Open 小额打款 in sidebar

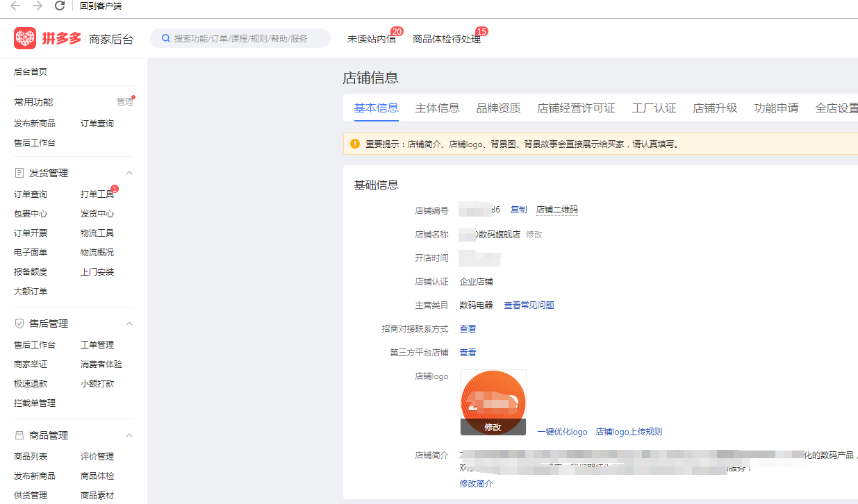pos(97,384)
